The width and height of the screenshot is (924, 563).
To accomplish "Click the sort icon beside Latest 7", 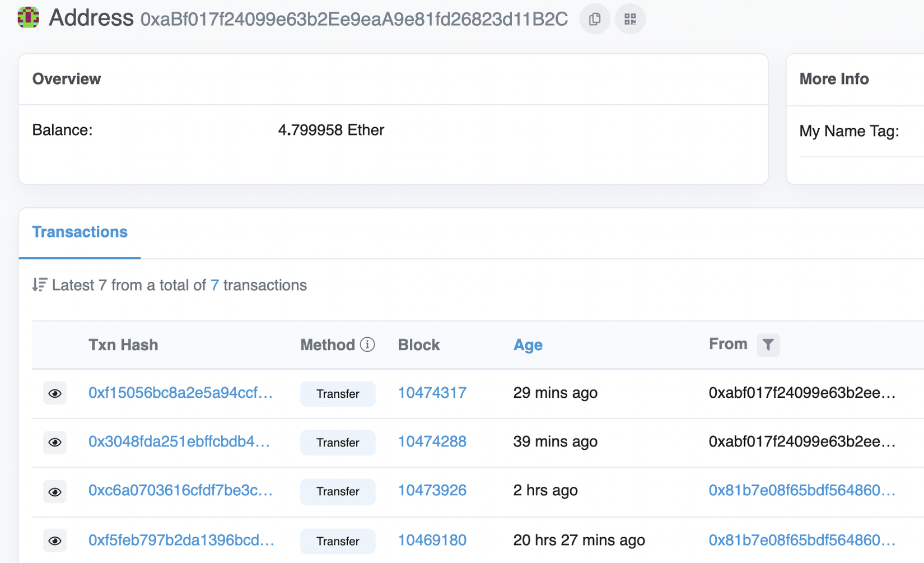I will 39,285.
